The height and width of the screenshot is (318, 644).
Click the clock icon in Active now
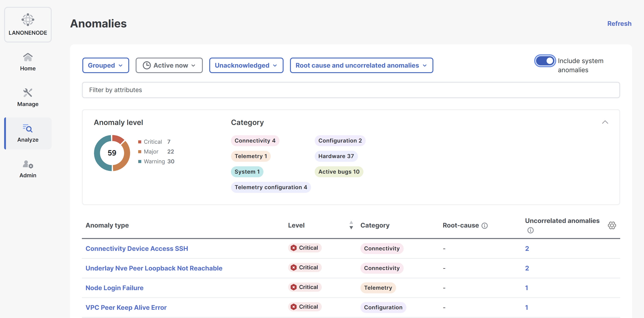[147, 65]
